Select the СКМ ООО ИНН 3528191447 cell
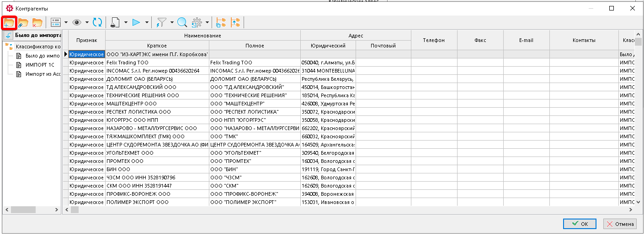 (157, 186)
